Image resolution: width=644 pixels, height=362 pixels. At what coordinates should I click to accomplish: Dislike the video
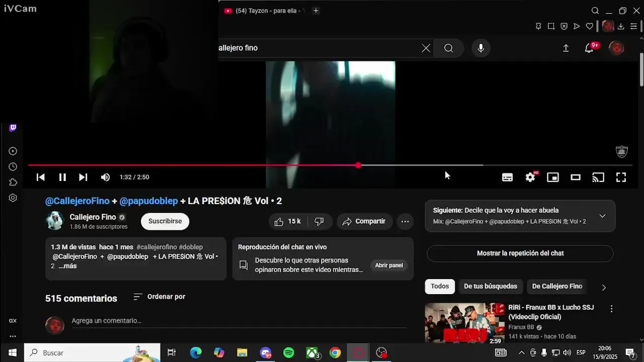pyautogui.click(x=319, y=222)
